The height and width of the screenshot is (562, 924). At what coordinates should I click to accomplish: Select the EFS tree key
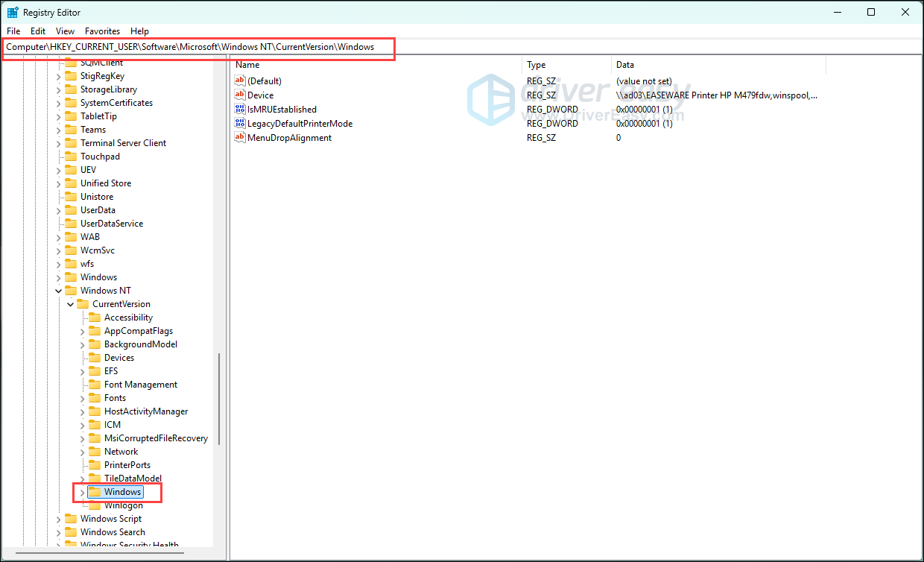click(111, 371)
